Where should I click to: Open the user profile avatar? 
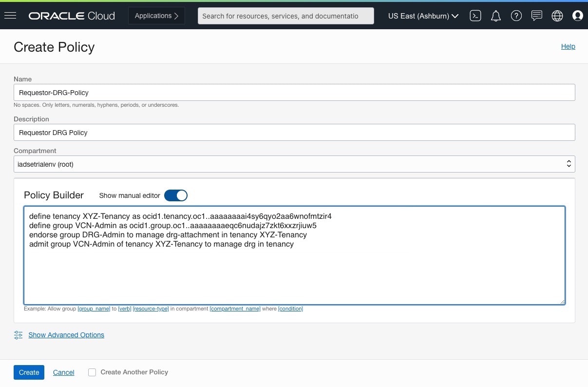coord(578,16)
